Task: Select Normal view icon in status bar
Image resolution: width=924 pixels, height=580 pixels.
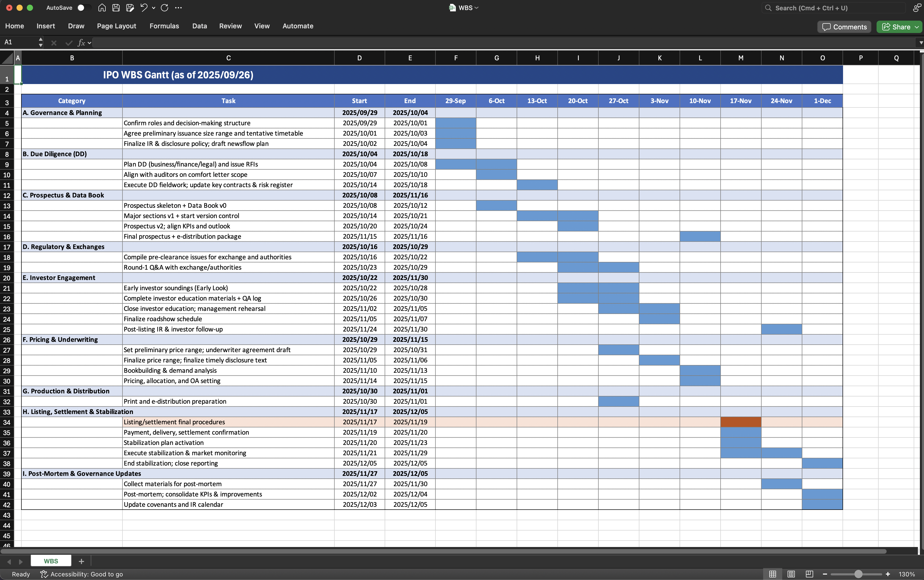Action: pyautogui.click(x=772, y=574)
